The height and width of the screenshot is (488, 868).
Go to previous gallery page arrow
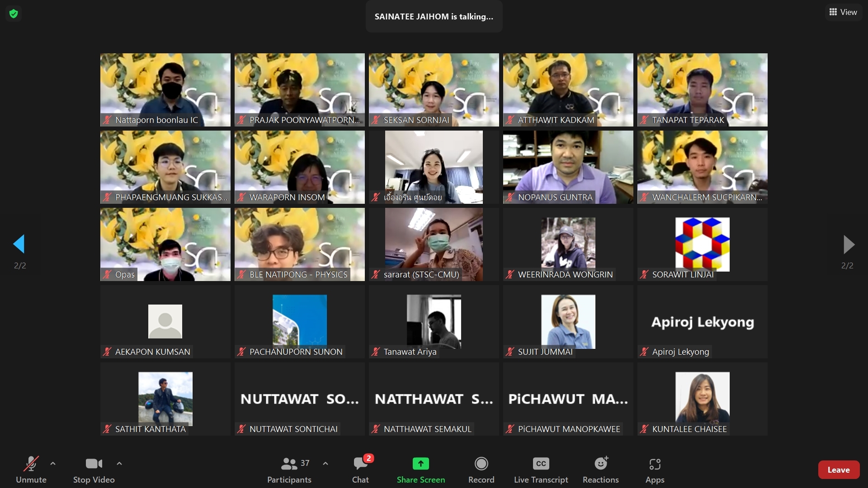pos(19,244)
